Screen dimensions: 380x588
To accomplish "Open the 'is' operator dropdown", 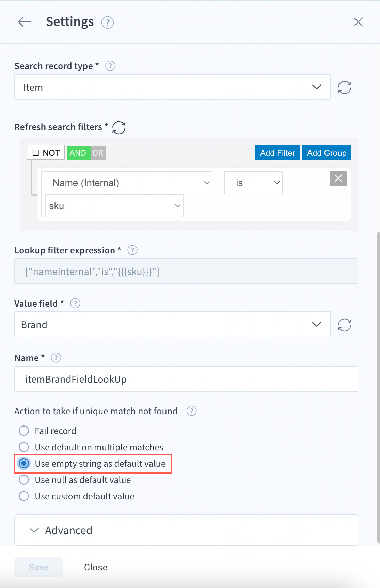I will (253, 183).
